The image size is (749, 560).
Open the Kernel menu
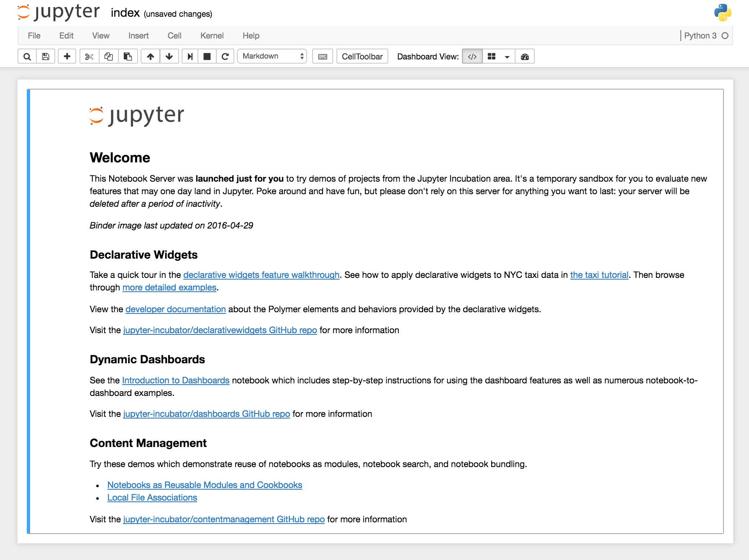tap(212, 36)
